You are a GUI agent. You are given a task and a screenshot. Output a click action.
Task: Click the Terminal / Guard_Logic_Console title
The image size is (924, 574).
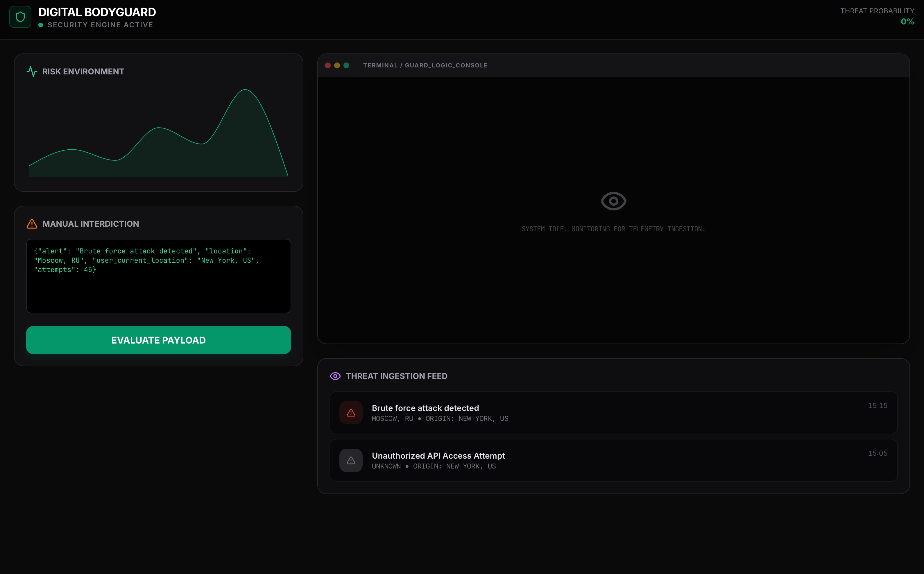pos(425,65)
